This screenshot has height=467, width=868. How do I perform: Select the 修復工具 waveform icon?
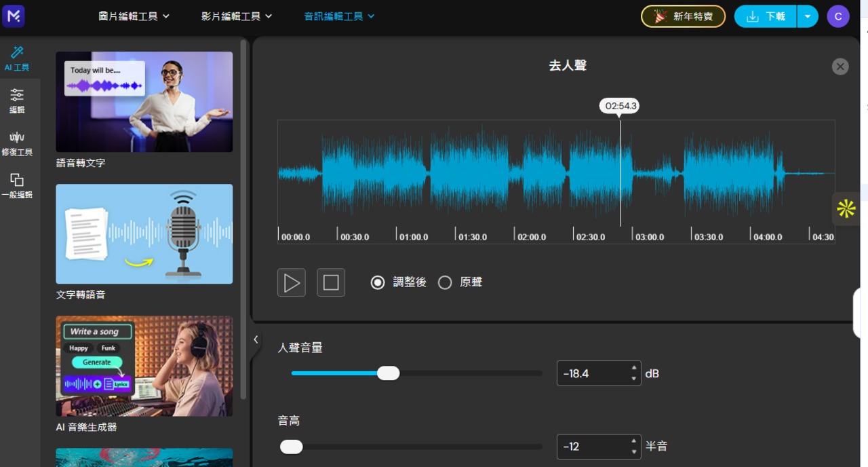pyautogui.click(x=17, y=143)
